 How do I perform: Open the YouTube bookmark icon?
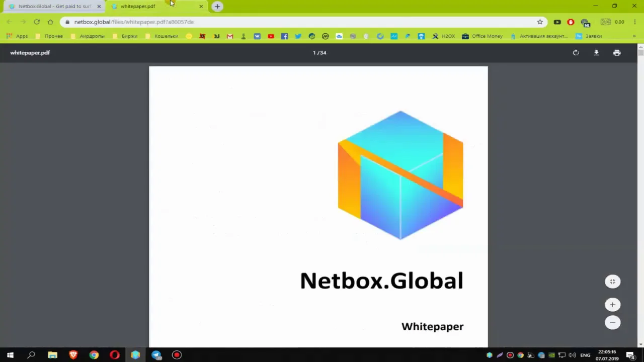coord(271,36)
